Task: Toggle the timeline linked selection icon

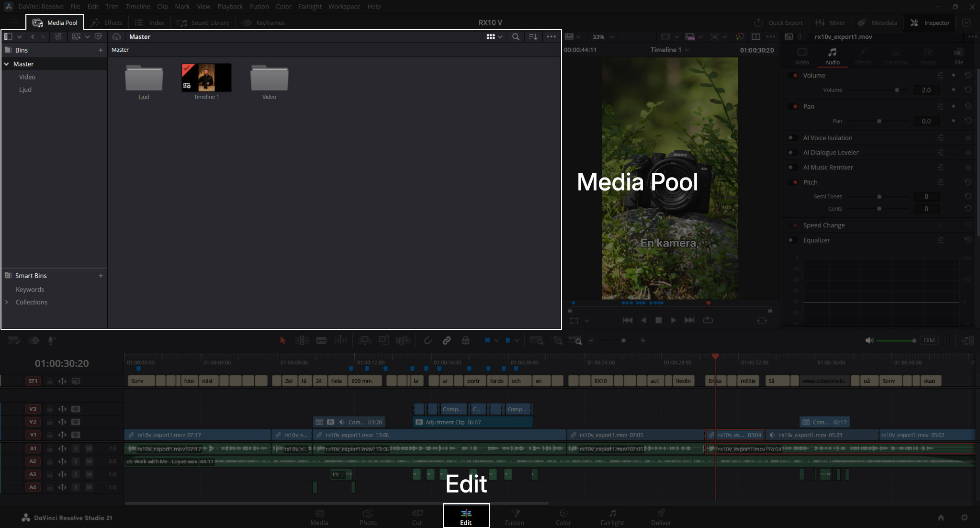Action: coord(447,340)
